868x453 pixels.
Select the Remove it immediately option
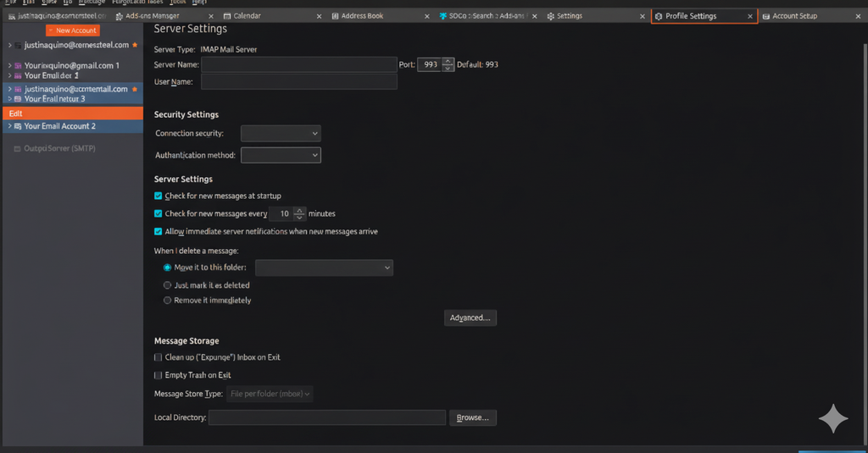(x=167, y=301)
